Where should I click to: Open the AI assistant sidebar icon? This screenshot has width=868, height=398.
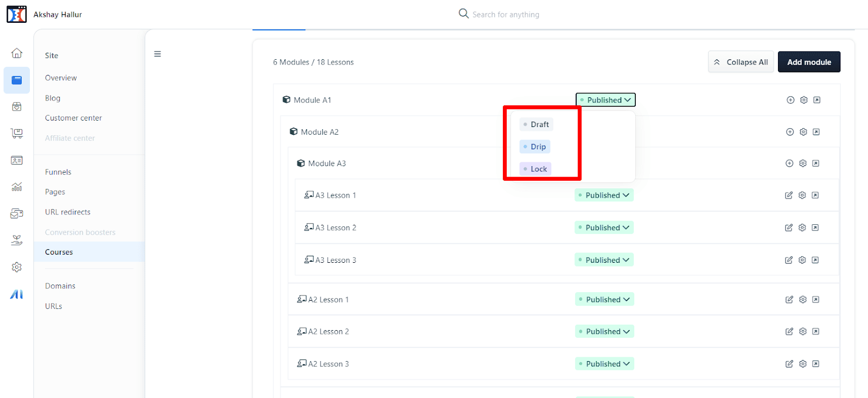pyautogui.click(x=17, y=294)
